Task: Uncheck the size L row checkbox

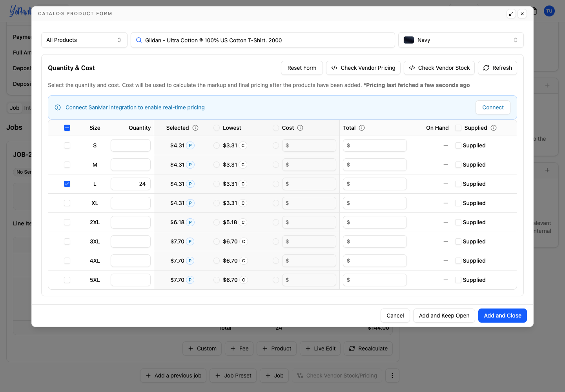Action: (67, 184)
